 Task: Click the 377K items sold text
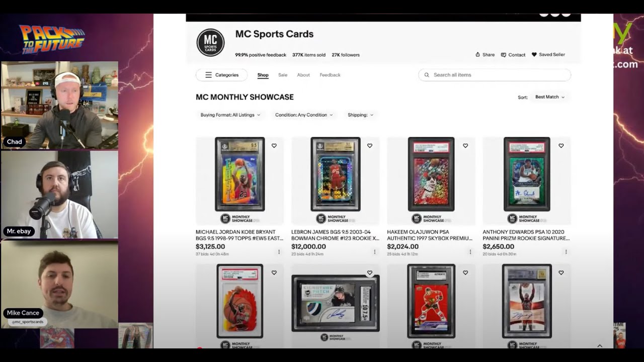pos(309,55)
